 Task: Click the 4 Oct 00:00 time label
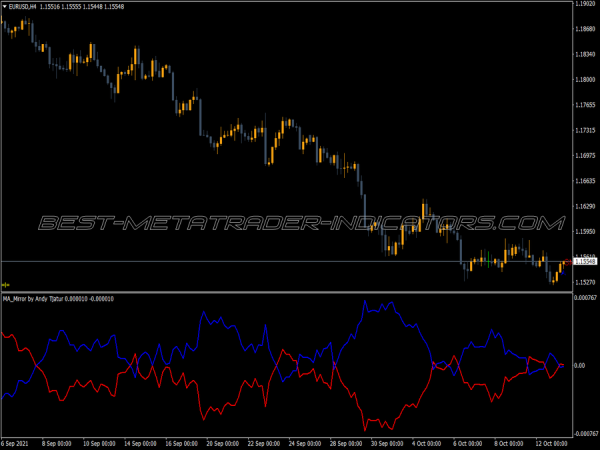coord(426,443)
